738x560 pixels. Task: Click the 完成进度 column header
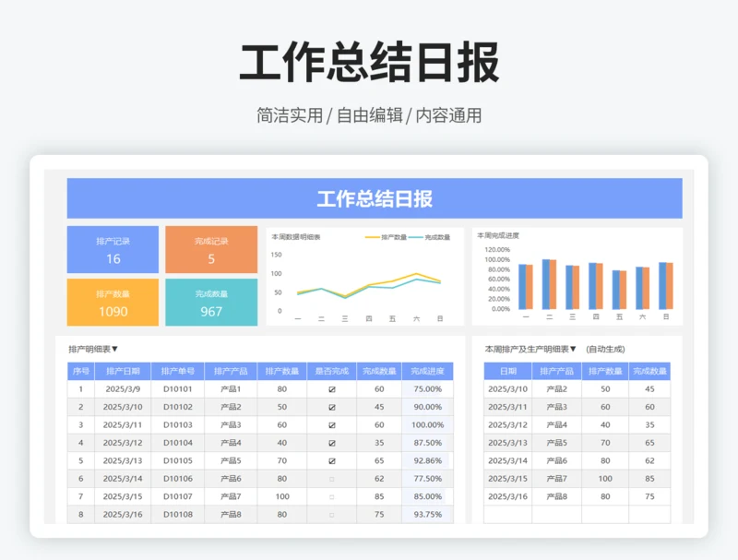point(426,372)
